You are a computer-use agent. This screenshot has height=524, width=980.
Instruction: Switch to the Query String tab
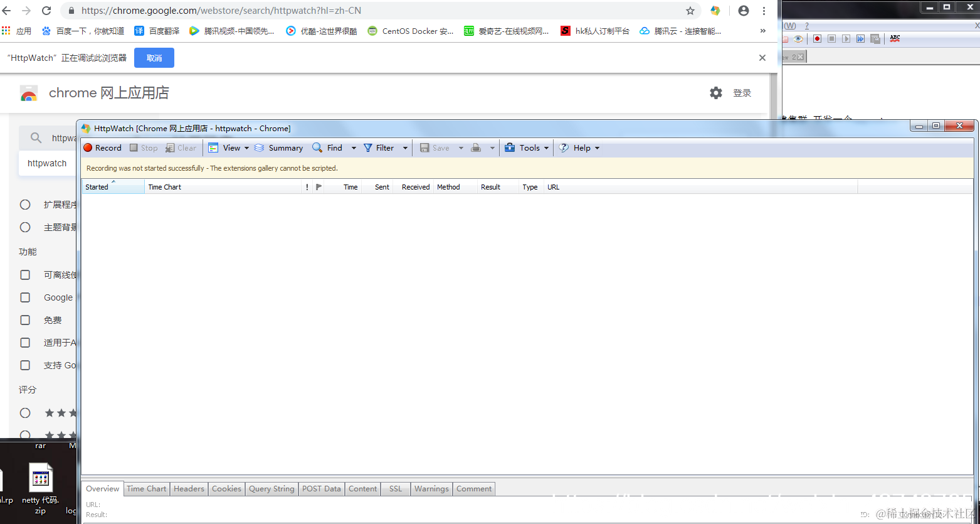coord(271,489)
